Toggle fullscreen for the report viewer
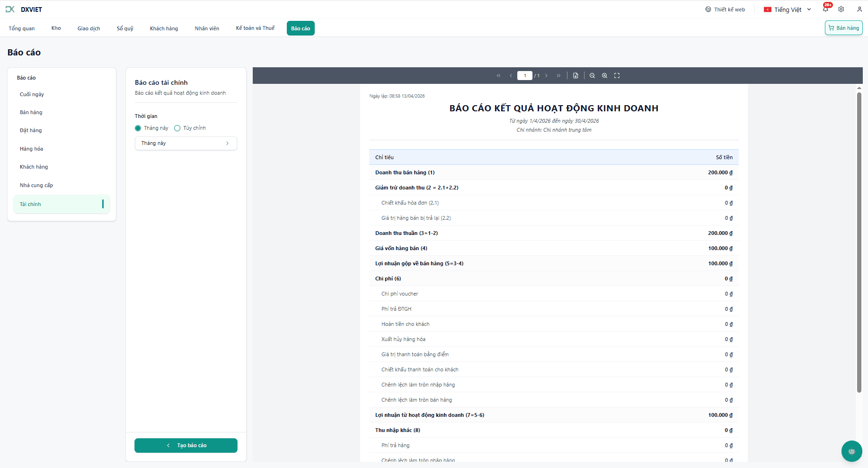 (x=617, y=76)
